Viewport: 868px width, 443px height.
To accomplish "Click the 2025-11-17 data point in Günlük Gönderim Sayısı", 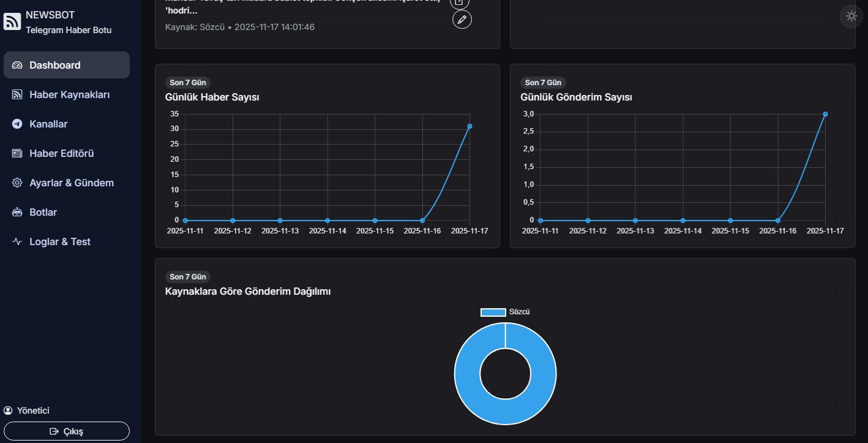I will [825, 114].
